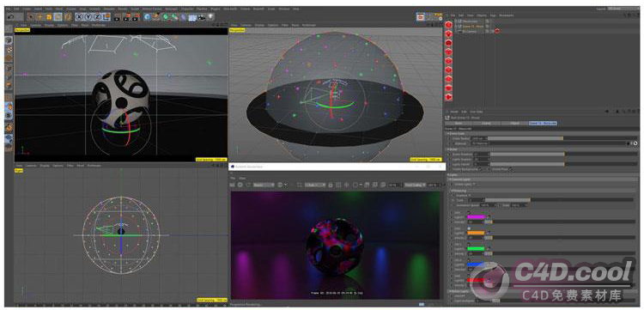The width and height of the screenshot is (644, 310).
Task: Toggle the coordinate system icon beside Z
Action: point(106,17)
